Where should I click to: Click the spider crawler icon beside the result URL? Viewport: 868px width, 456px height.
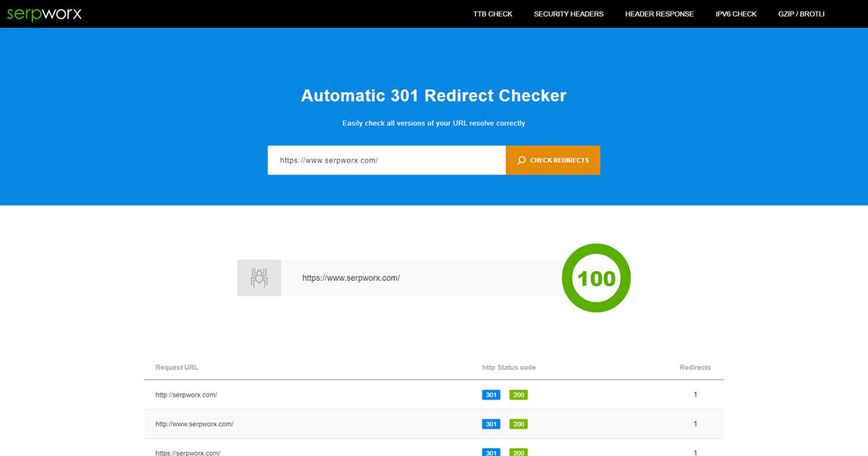258,277
